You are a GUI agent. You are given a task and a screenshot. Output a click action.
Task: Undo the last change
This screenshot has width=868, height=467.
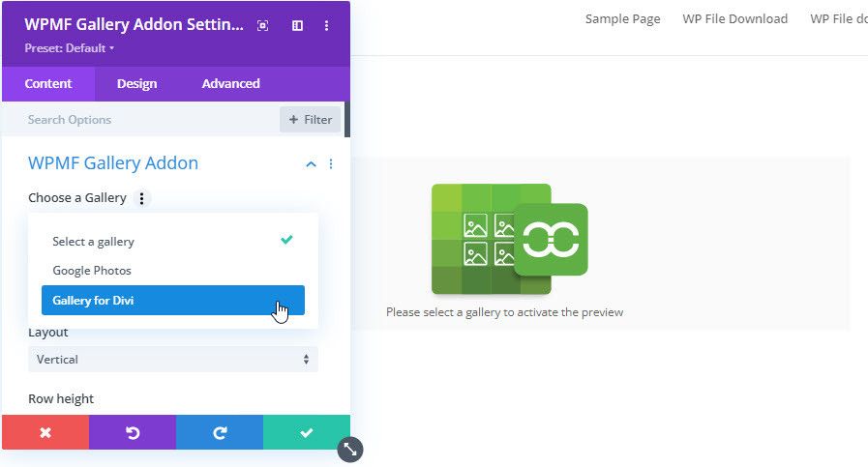pos(133,432)
